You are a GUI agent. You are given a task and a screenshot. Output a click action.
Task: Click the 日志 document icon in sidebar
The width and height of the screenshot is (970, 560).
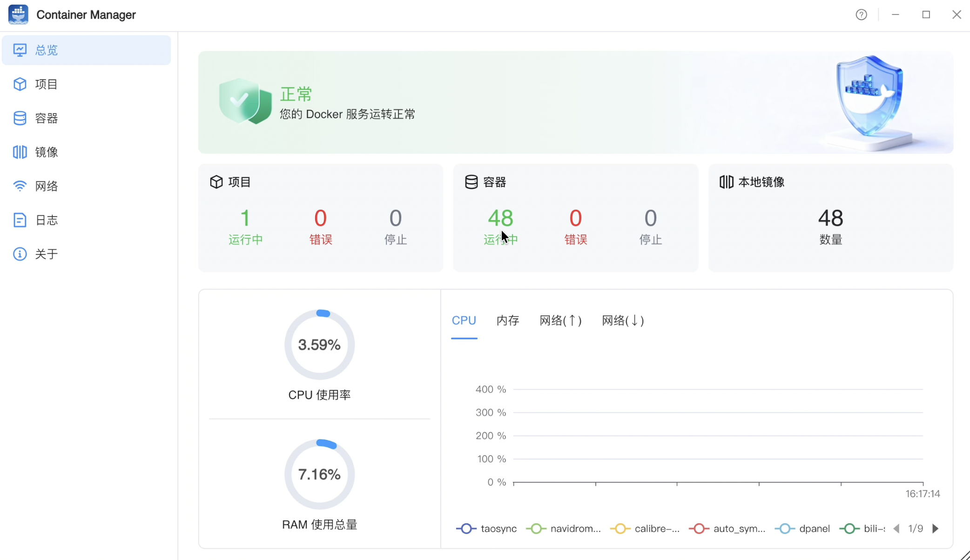point(20,220)
